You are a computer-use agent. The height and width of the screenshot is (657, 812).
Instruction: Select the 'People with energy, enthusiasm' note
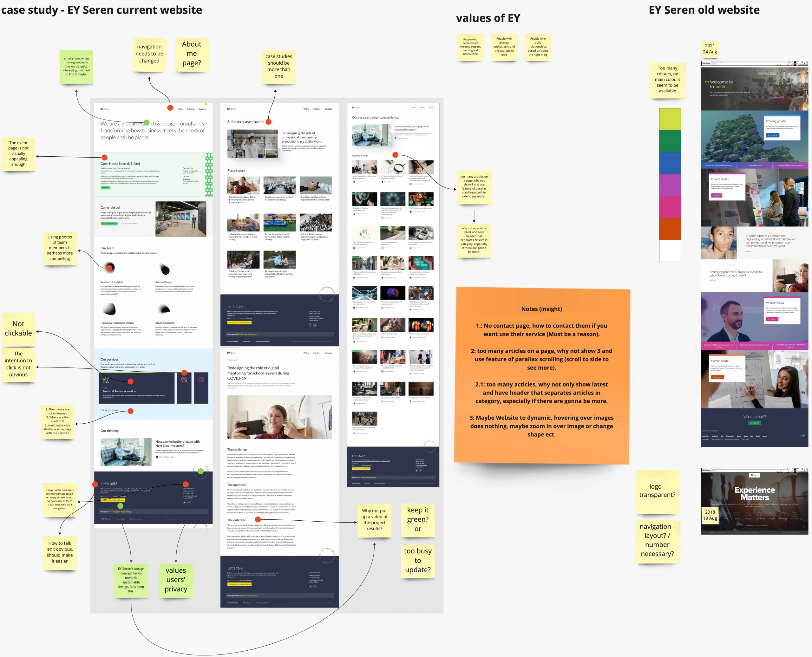click(504, 47)
